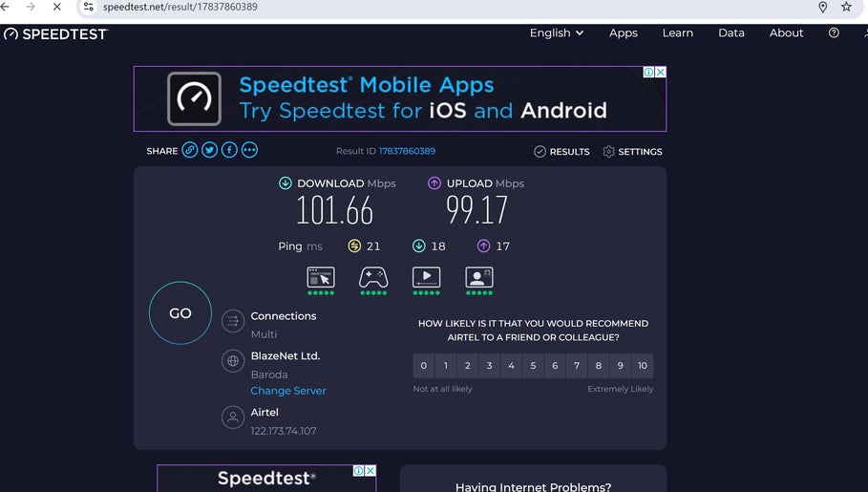Click the Baroda server location text

(x=269, y=374)
